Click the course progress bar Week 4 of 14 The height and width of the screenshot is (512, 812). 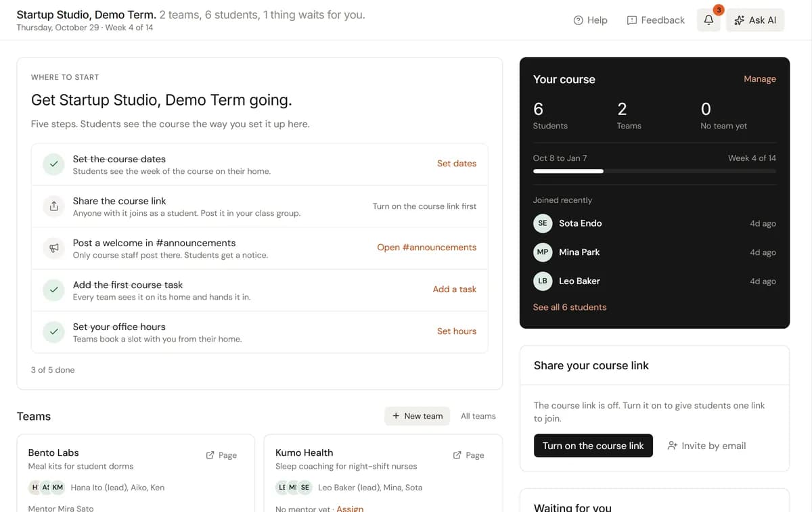point(654,171)
